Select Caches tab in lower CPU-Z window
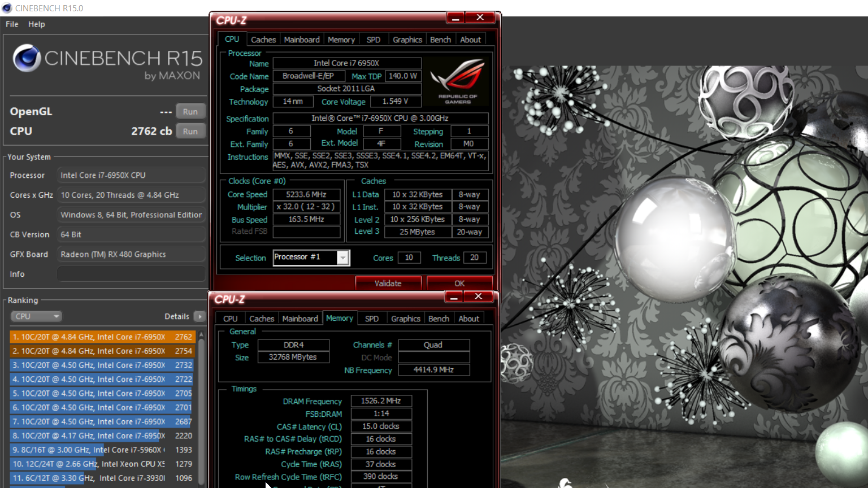868x488 pixels. click(262, 319)
